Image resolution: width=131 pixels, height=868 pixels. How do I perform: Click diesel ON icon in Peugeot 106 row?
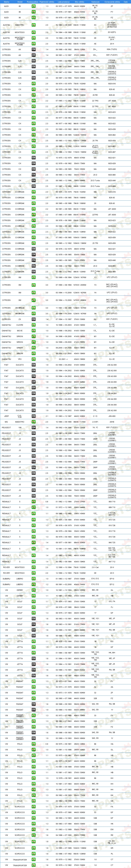click(34, 428)
